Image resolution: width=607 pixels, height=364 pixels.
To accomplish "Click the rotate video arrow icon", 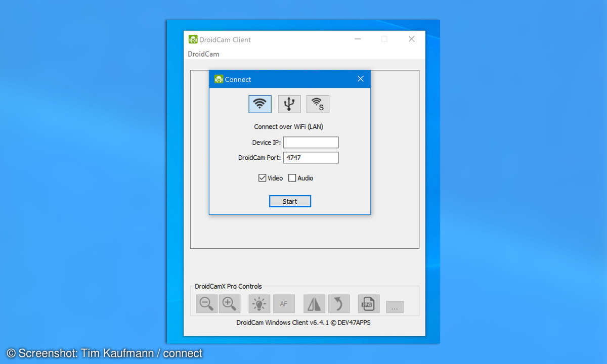I will 338,304.
